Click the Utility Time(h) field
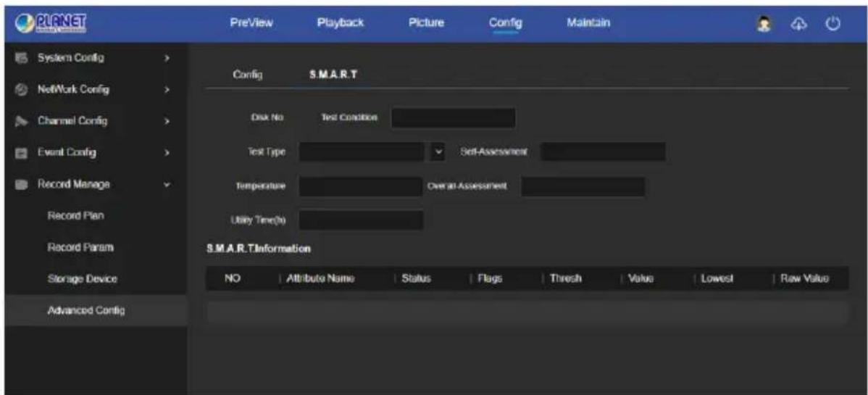This screenshot has height=395, width=868. tap(362, 220)
